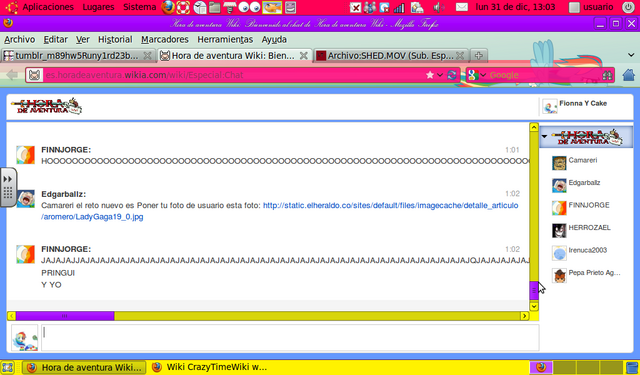Image resolution: width=640 pixels, height=375 pixels.
Task: Open the fish applet in the panel
Action: [x=272, y=7]
